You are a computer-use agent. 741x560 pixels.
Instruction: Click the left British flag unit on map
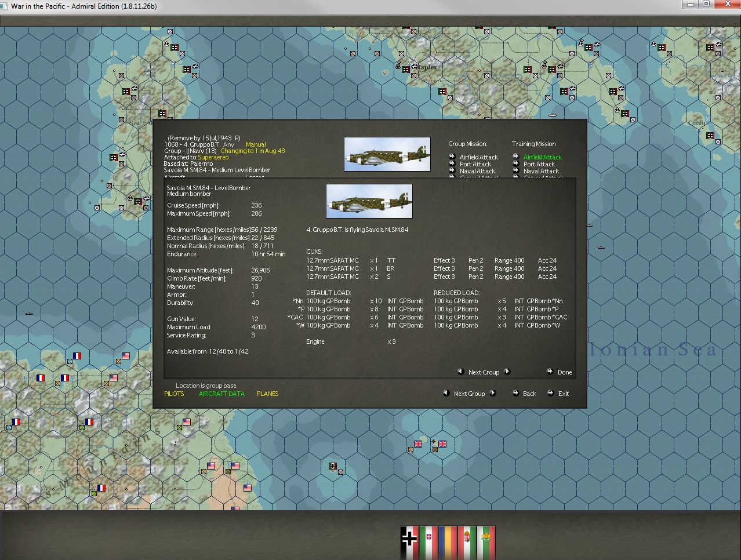(418, 444)
